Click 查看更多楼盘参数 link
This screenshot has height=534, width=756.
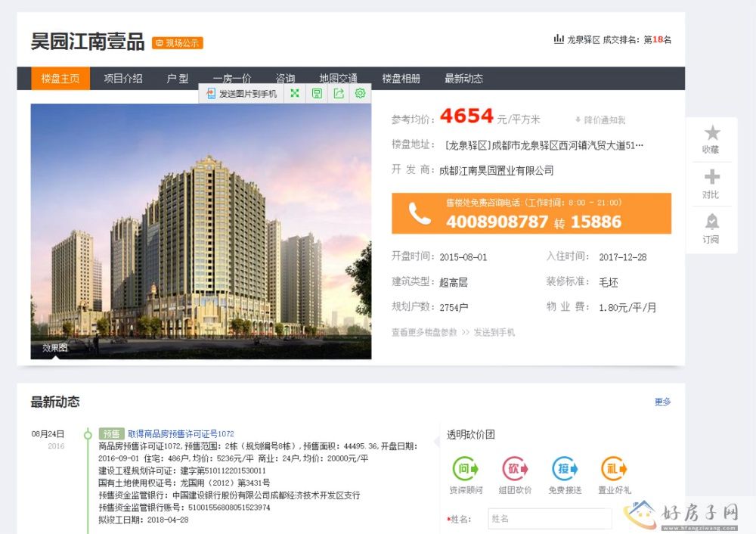[x=424, y=332]
